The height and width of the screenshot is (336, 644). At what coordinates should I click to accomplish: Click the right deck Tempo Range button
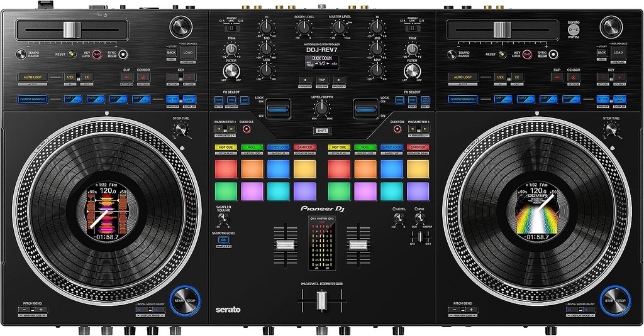pos(452,54)
